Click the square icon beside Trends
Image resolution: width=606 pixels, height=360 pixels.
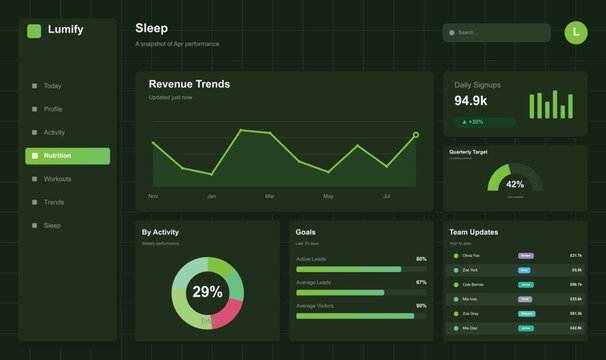34,202
